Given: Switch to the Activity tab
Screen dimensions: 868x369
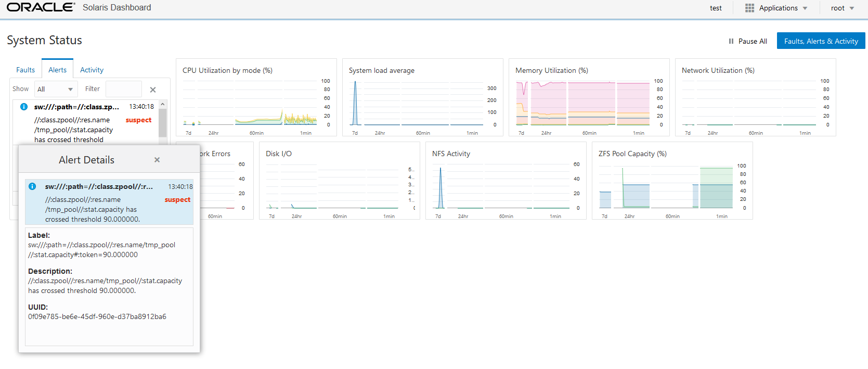Looking at the screenshot, I should point(92,70).
